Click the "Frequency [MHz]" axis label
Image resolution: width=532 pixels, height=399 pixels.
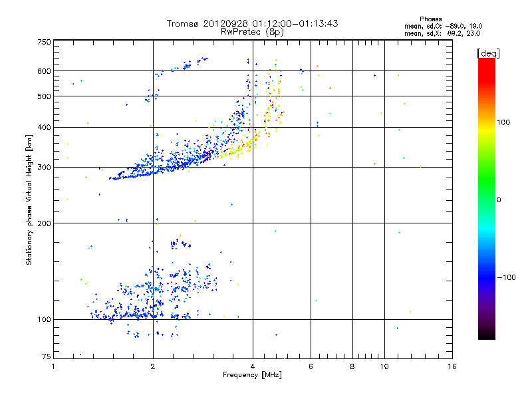tap(252, 375)
